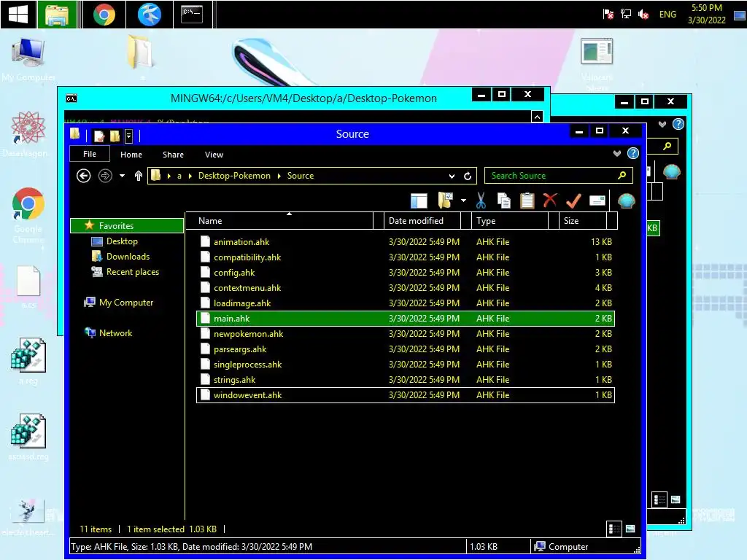This screenshot has height=560, width=747.
Task: Select the loadimage.ahk file
Action: (406, 303)
